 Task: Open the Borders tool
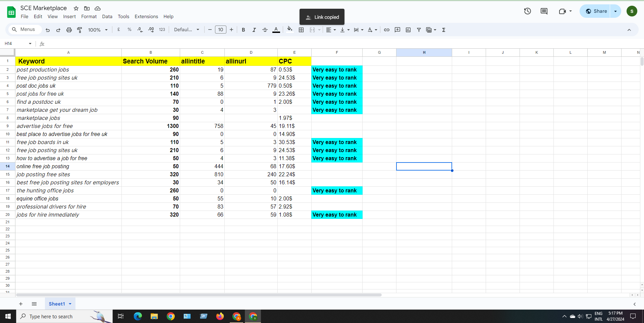pyautogui.click(x=301, y=30)
